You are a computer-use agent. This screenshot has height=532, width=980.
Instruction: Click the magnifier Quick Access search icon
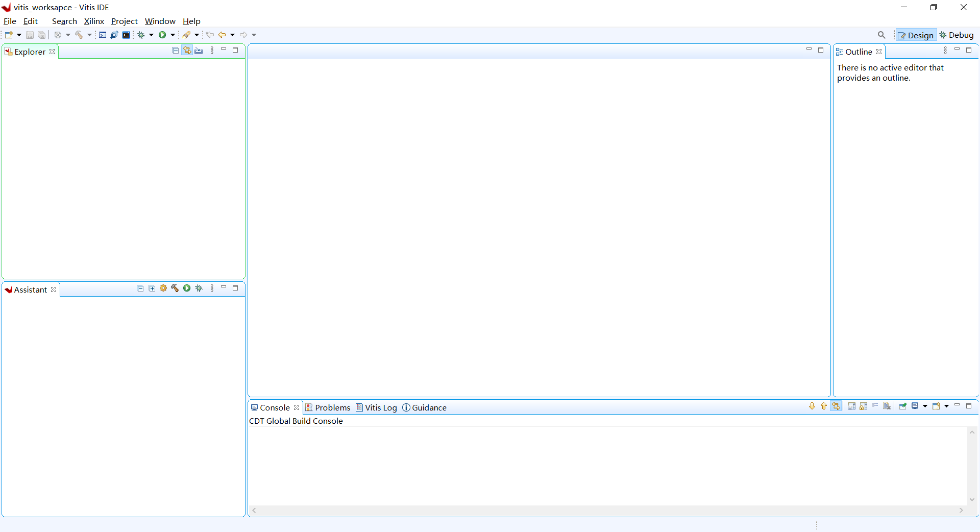881,35
